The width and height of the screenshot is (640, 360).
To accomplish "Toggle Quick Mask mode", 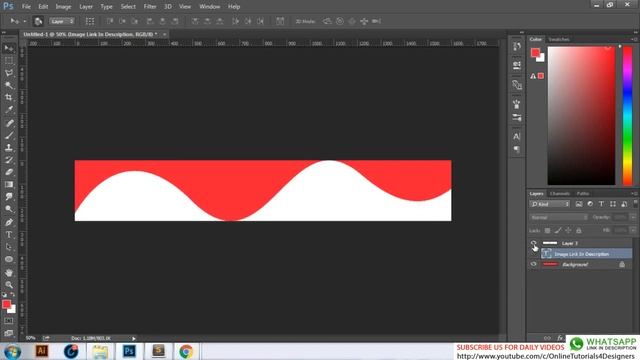I will pyautogui.click(x=9, y=321).
